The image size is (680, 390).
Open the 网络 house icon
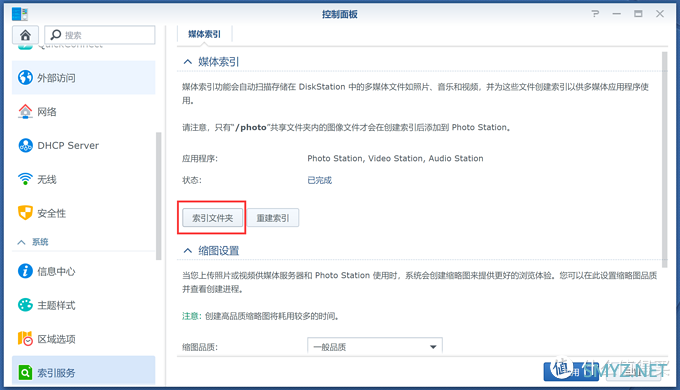tap(25, 111)
